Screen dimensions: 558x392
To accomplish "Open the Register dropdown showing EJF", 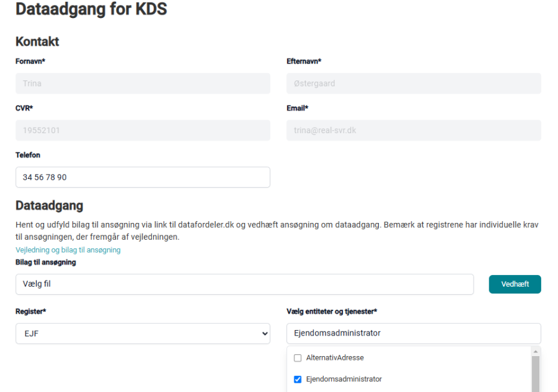I will pos(143,333).
